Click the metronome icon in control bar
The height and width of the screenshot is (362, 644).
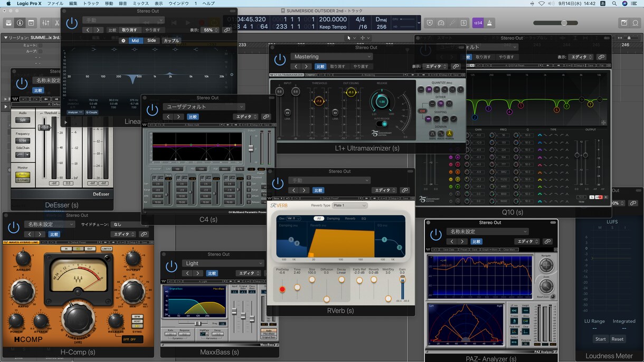[x=489, y=23]
